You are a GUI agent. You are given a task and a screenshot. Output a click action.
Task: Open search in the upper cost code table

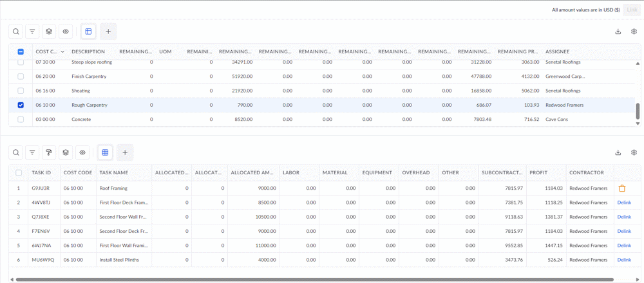point(15,31)
